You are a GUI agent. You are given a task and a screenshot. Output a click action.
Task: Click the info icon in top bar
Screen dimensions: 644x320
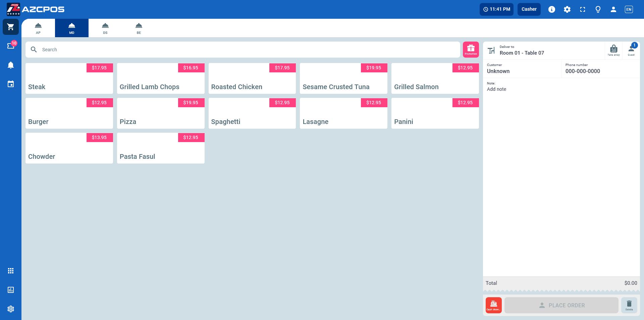pyautogui.click(x=552, y=9)
